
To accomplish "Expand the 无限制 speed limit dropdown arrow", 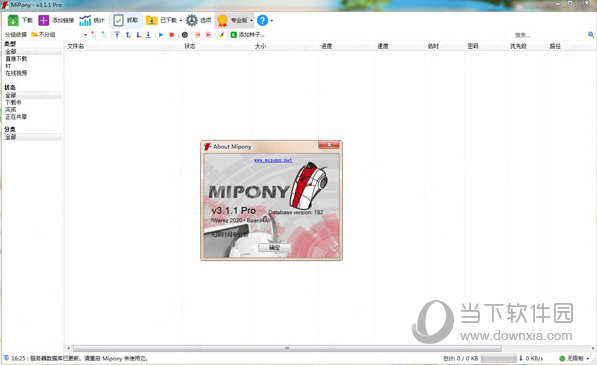I will tap(588, 359).
